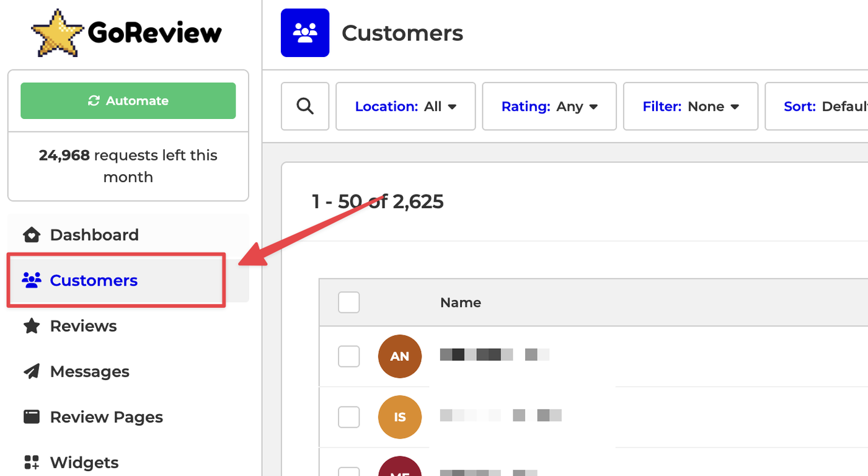Open the Filter: None dropdown

691,107
